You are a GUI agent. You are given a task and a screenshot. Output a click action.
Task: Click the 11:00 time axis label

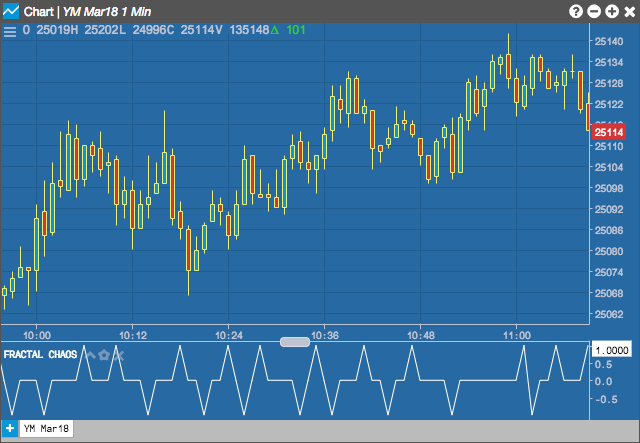pos(517,336)
